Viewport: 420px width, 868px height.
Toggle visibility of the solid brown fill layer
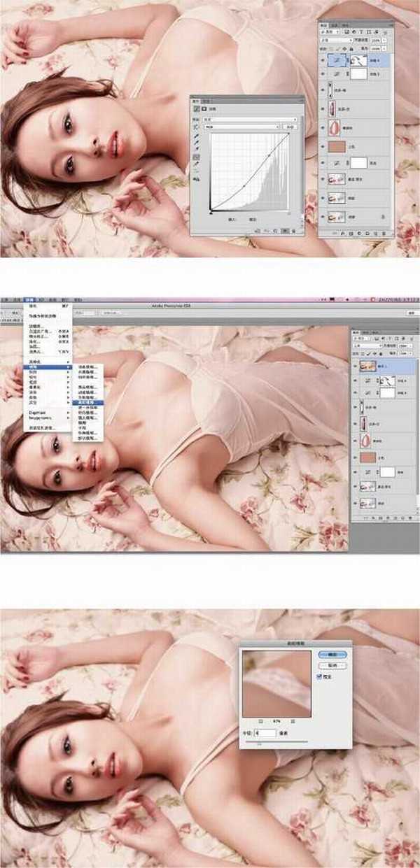click(321, 148)
